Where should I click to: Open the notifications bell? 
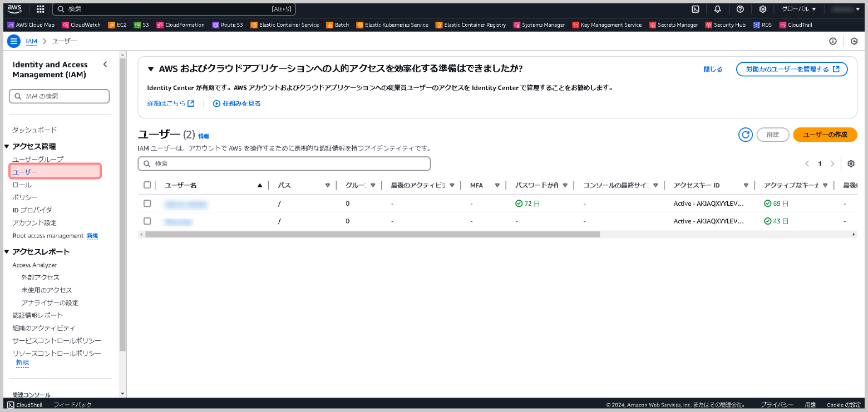click(x=718, y=9)
